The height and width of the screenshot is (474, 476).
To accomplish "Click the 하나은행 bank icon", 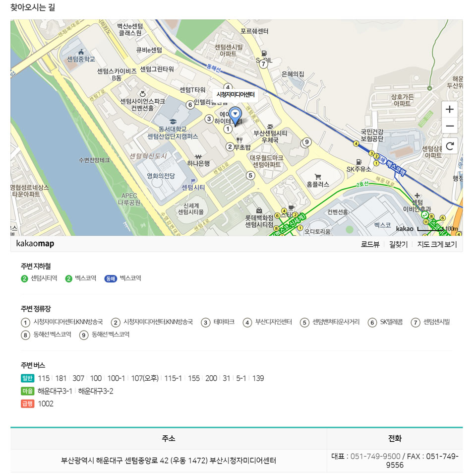I will [198, 156].
